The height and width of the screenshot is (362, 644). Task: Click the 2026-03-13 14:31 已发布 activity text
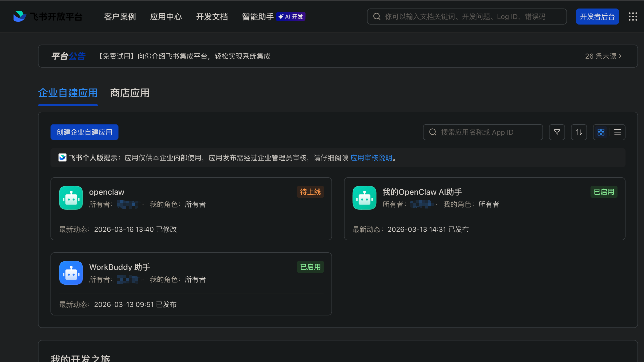pyautogui.click(x=428, y=229)
